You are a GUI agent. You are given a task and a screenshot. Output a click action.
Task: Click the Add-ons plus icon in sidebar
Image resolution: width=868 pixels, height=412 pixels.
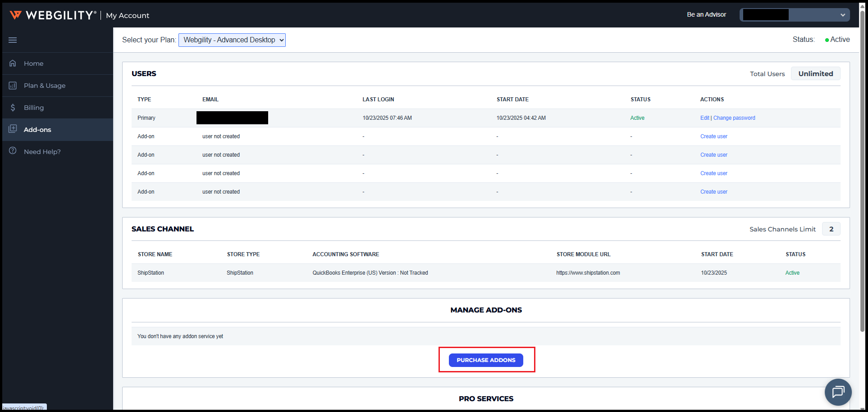coord(13,129)
